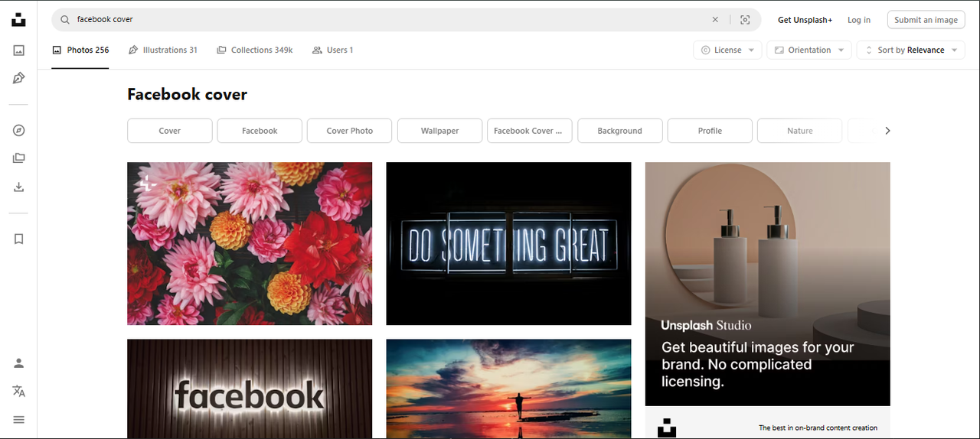Screen dimensions: 980x439
Task: Switch to the Photos 256 tab
Action: [80, 50]
